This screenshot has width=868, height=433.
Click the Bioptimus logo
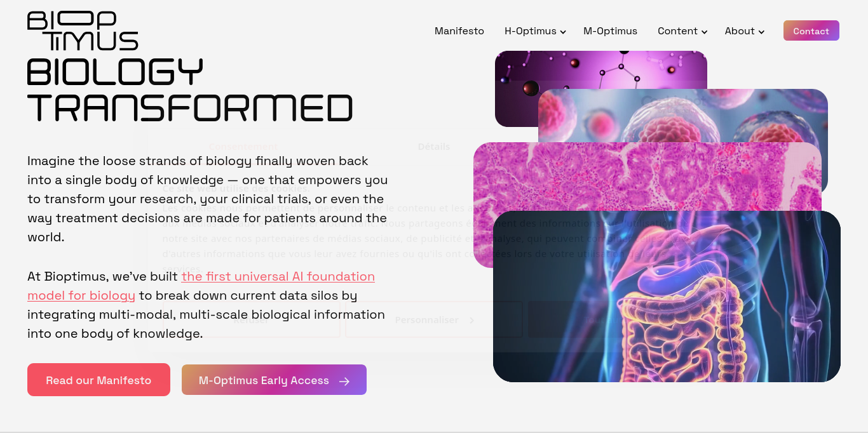(x=83, y=30)
